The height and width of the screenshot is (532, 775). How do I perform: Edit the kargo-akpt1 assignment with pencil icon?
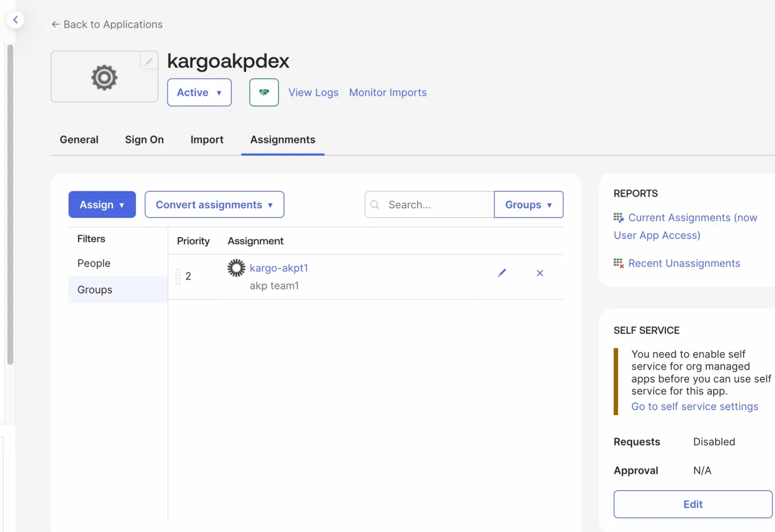(502, 273)
